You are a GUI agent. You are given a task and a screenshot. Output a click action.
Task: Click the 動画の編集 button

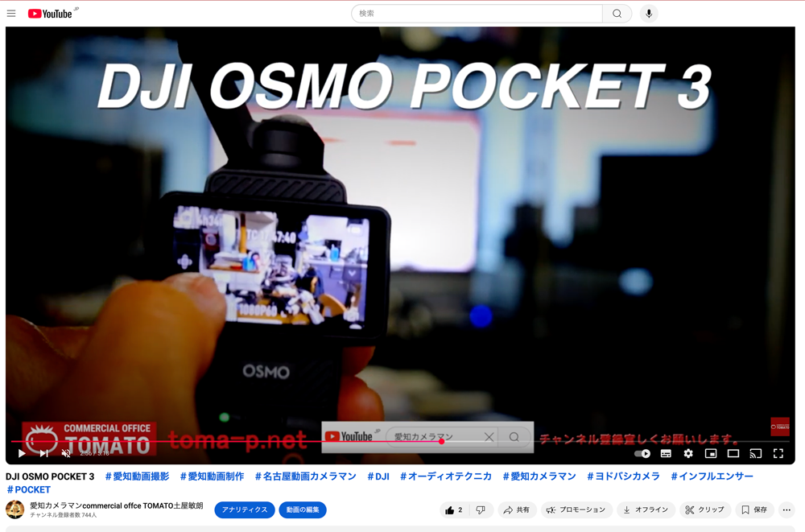(x=303, y=509)
